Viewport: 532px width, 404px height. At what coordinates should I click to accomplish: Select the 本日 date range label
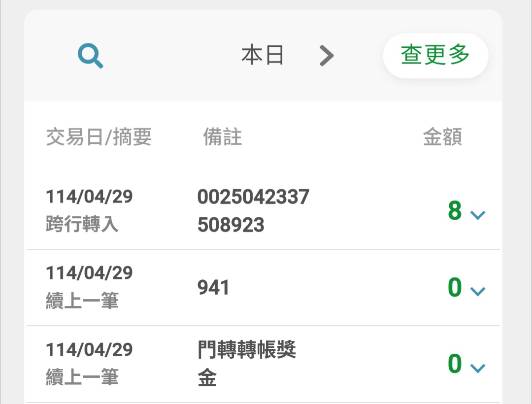click(263, 56)
